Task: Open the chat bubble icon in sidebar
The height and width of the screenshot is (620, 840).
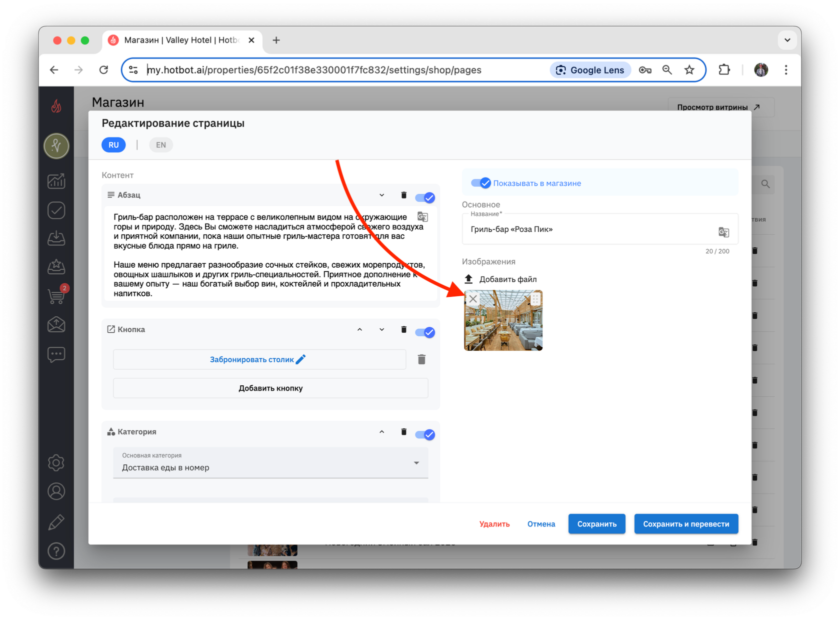Action: (x=56, y=354)
